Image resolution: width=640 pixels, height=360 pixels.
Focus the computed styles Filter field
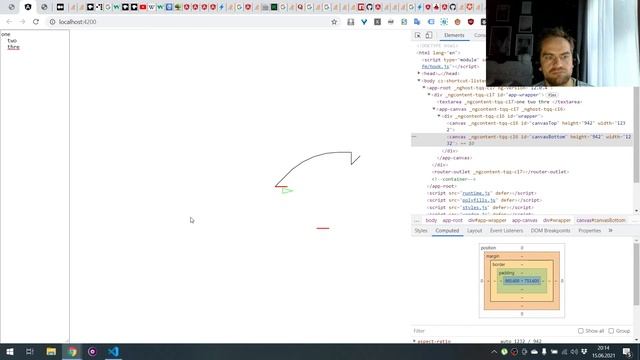point(492,331)
